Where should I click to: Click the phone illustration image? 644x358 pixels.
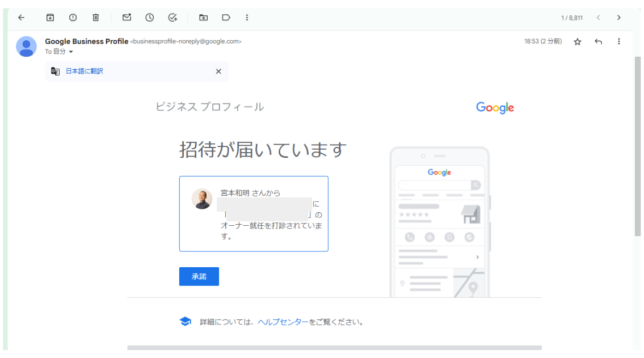(440, 222)
